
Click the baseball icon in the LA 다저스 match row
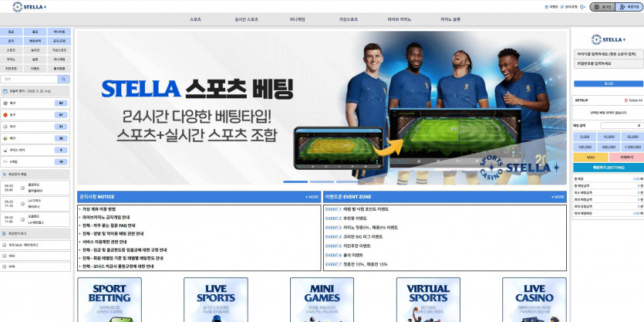(22, 204)
